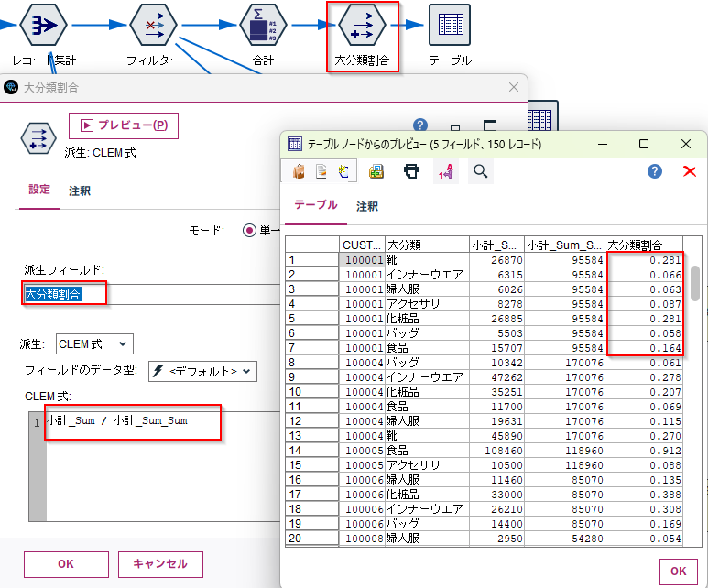Select the レコード集計 node on canvas
The width and height of the screenshot is (708, 588).
[x=43, y=25]
